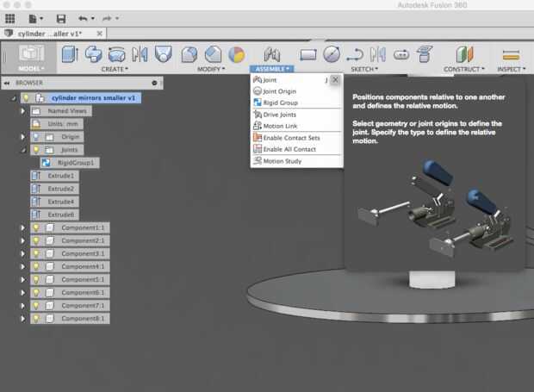
Task: Select the Line sketch tool
Action: tap(355, 55)
